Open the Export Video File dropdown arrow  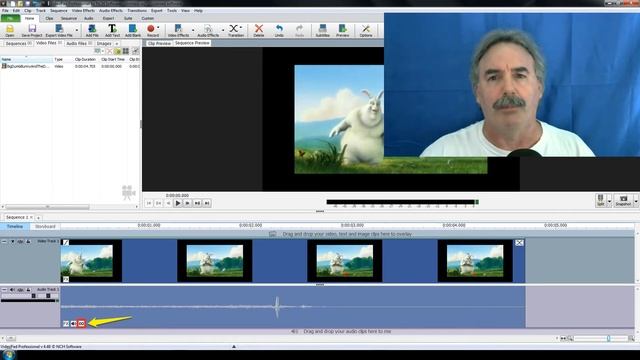pos(76,30)
